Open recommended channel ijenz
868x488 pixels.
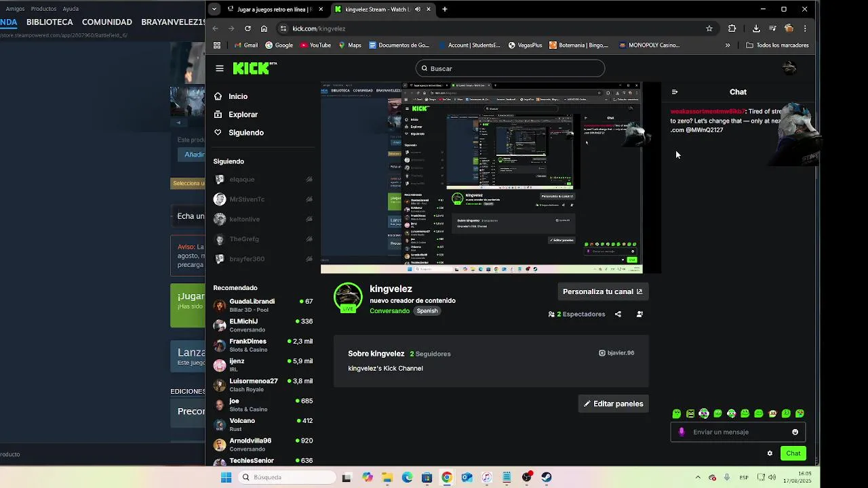[263, 365]
